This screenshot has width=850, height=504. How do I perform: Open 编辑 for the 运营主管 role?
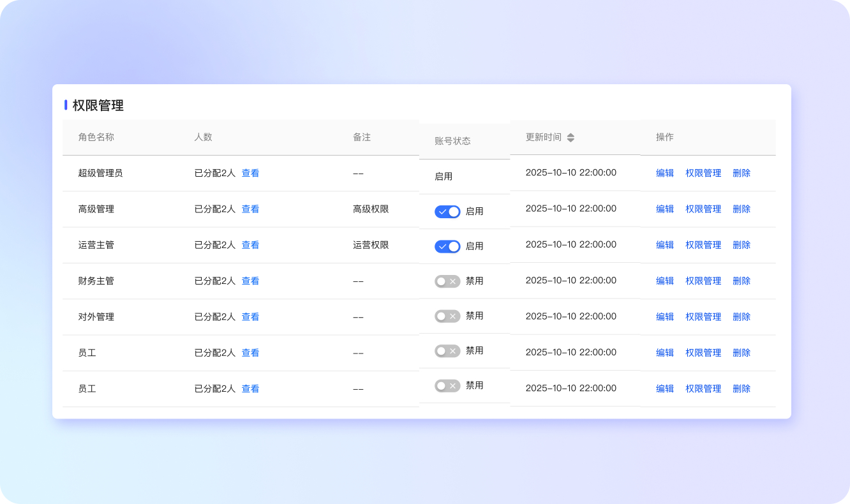[664, 244]
